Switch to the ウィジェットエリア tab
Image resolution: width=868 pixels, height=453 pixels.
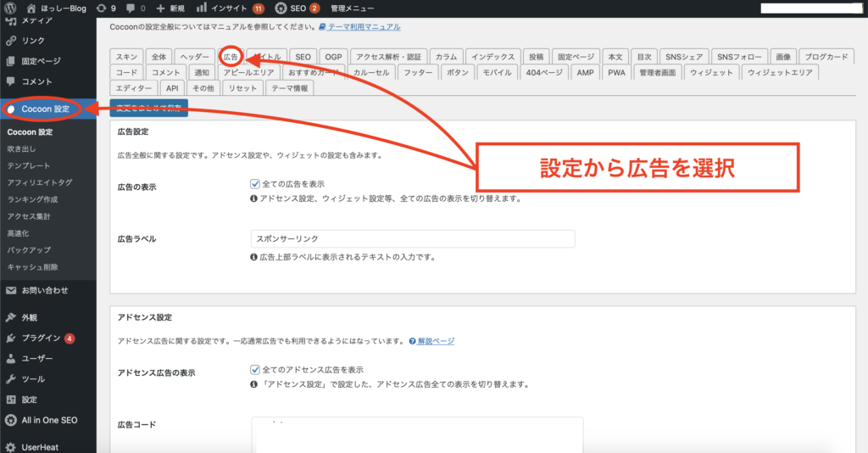click(780, 73)
